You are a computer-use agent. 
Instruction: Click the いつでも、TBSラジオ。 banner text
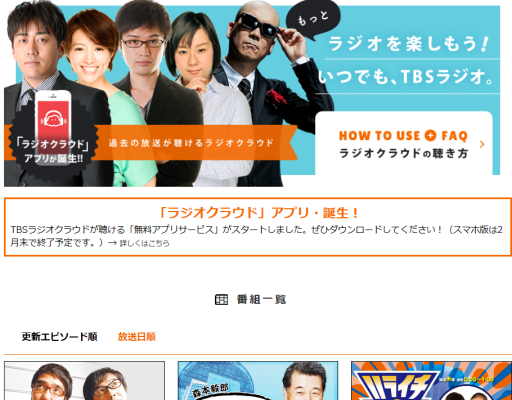[406, 77]
